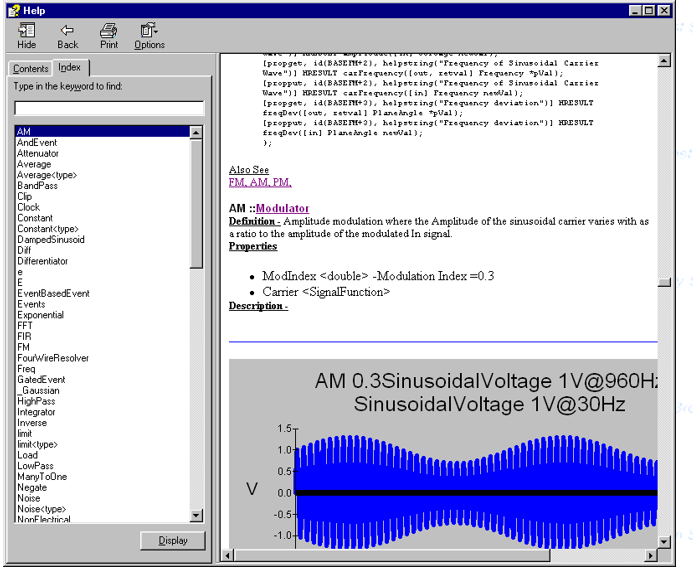Select FourWireResolver in the index list
Viewport: 693px width, 585px height.
(x=53, y=358)
